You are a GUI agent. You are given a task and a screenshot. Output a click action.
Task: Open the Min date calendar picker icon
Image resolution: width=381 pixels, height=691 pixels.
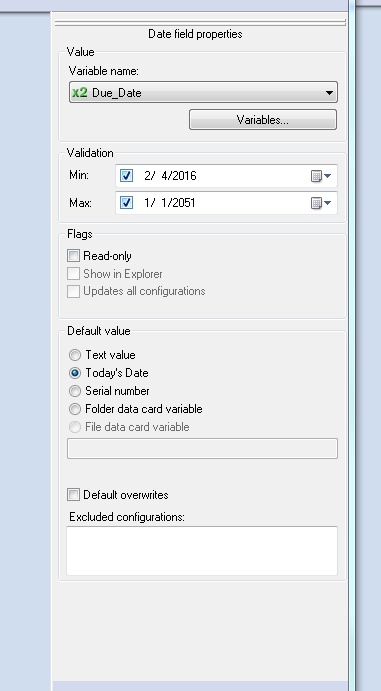(321, 176)
